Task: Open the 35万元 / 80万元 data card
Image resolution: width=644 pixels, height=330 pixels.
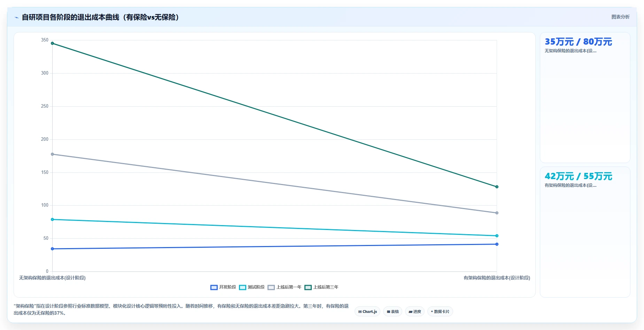Action: point(585,98)
